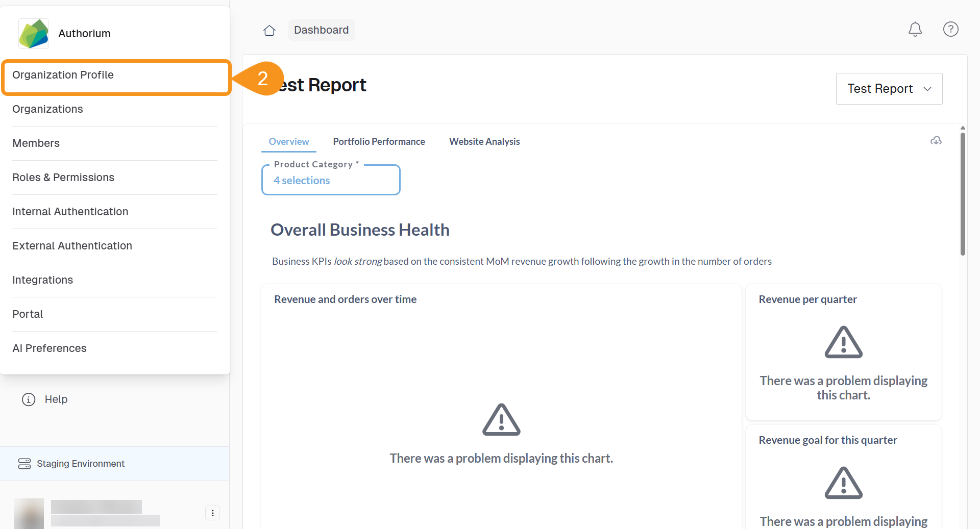The image size is (980, 529).
Task: Switch to the Portfolio Performance tab
Action: coord(379,141)
